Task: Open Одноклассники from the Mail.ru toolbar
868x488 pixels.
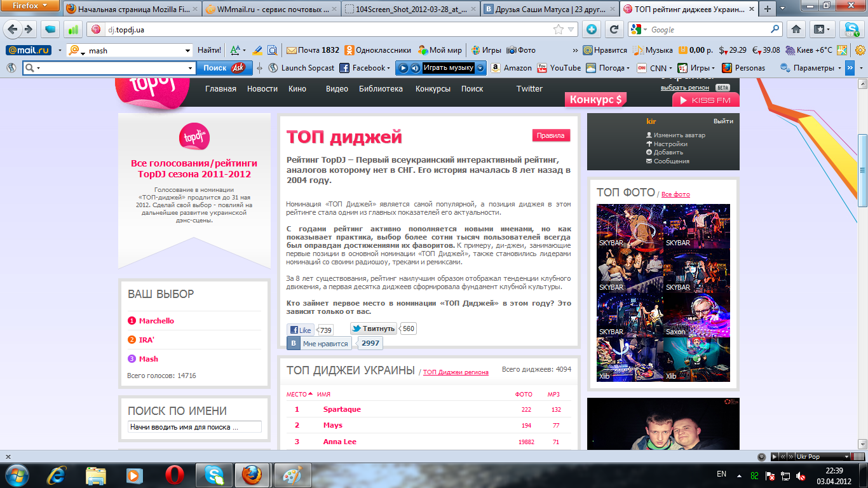Action: [378, 50]
